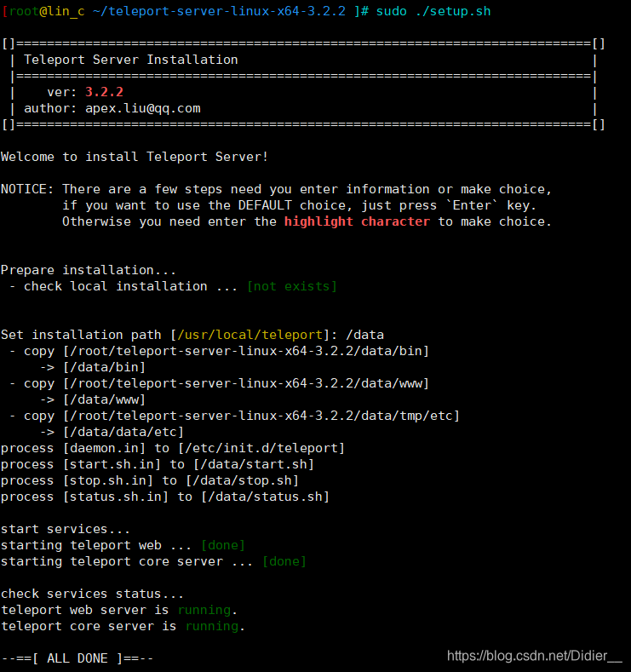Screen dimensions: 631x672
Task: Click '[/data/stop.sh]' path
Action: pyautogui.click(x=242, y=480)
